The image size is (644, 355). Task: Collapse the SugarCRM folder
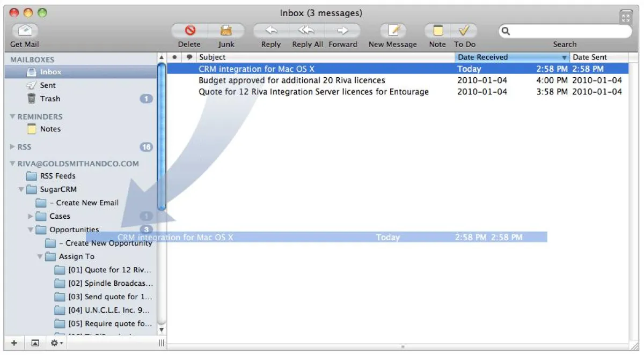pos(21,190)
